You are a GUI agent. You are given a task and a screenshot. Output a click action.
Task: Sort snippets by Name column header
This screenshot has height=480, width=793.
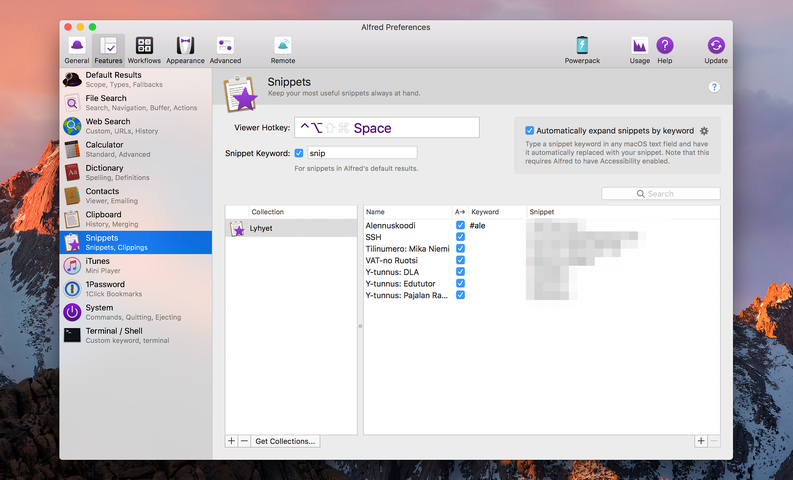408,212
